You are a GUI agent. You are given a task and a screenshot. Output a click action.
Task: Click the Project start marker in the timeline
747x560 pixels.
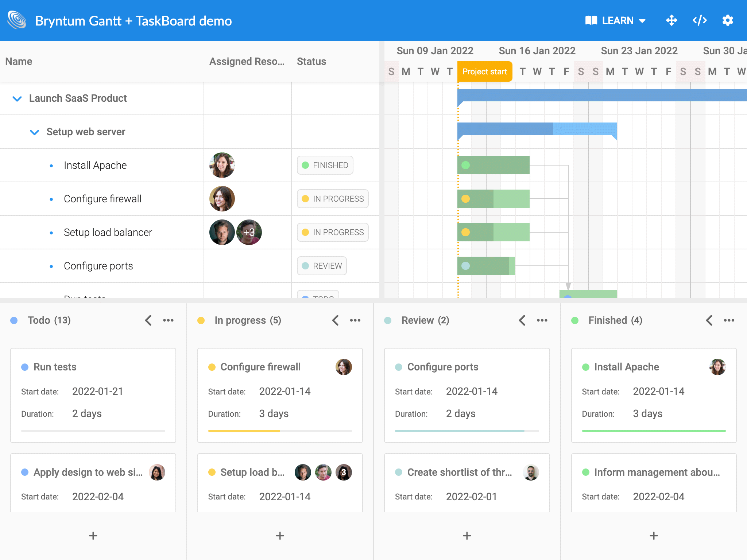[484, 71]
